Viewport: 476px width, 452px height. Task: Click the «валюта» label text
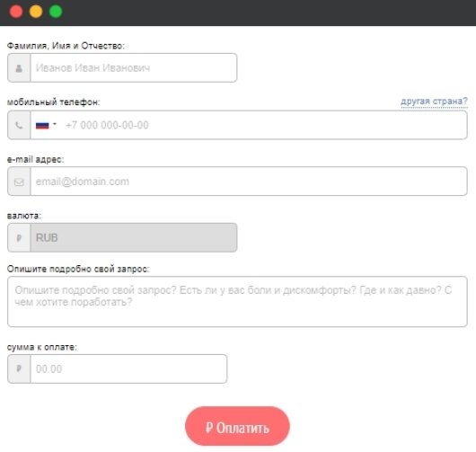[x=24, y=216]
